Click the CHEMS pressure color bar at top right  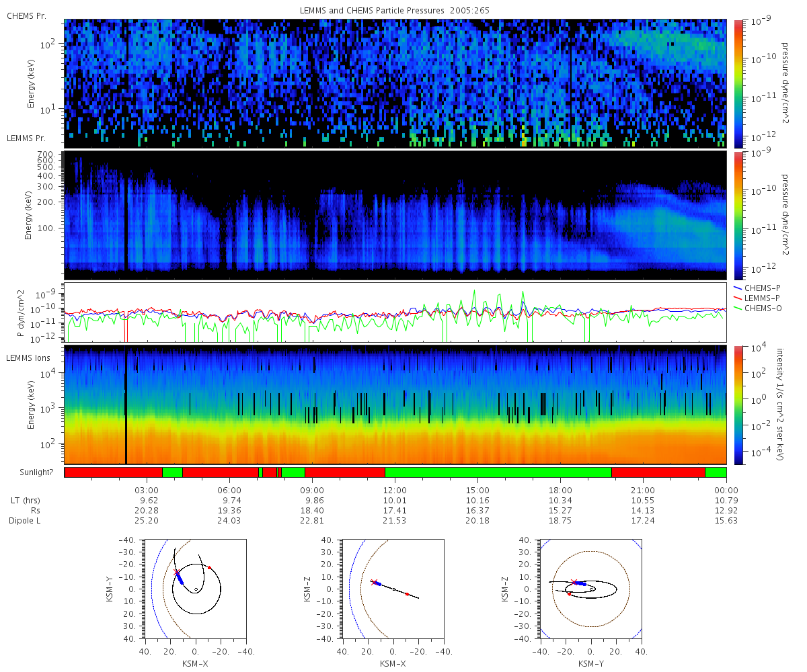click(738, 83)
